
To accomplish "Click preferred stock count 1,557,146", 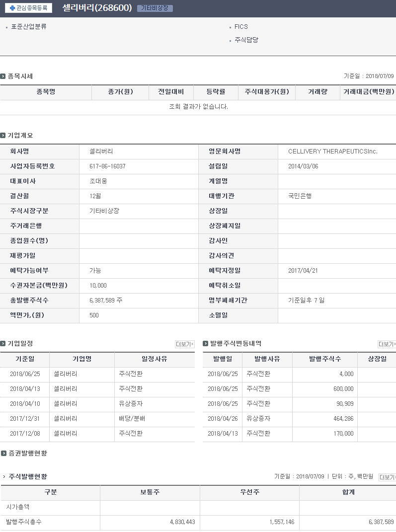I will pyautogui.click(x=282, y=522).
